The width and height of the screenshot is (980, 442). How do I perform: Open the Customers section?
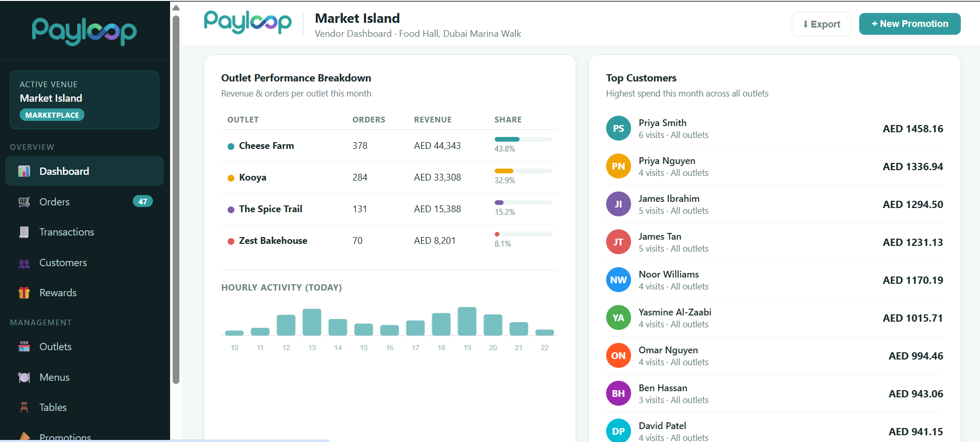click(x=85, y=263)
